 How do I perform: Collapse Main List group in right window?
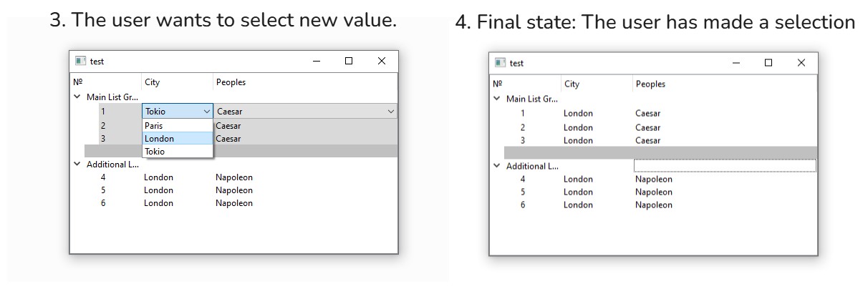(496, 99)
